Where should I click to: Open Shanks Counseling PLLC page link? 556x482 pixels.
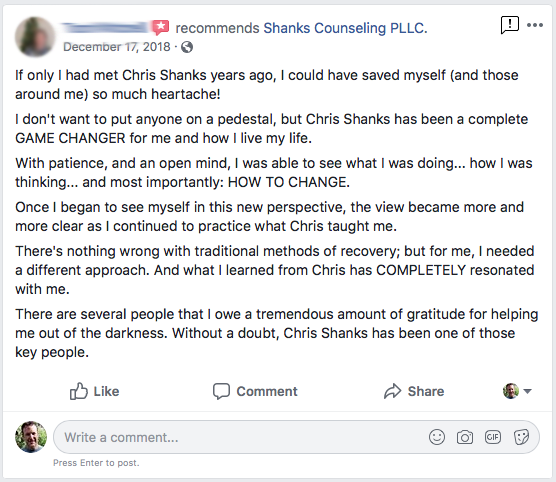(345, 28)
